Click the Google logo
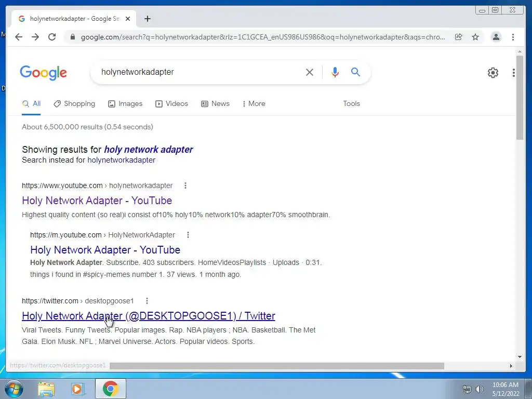The height and width of the screenshot is (399, 532). point(44,73)
